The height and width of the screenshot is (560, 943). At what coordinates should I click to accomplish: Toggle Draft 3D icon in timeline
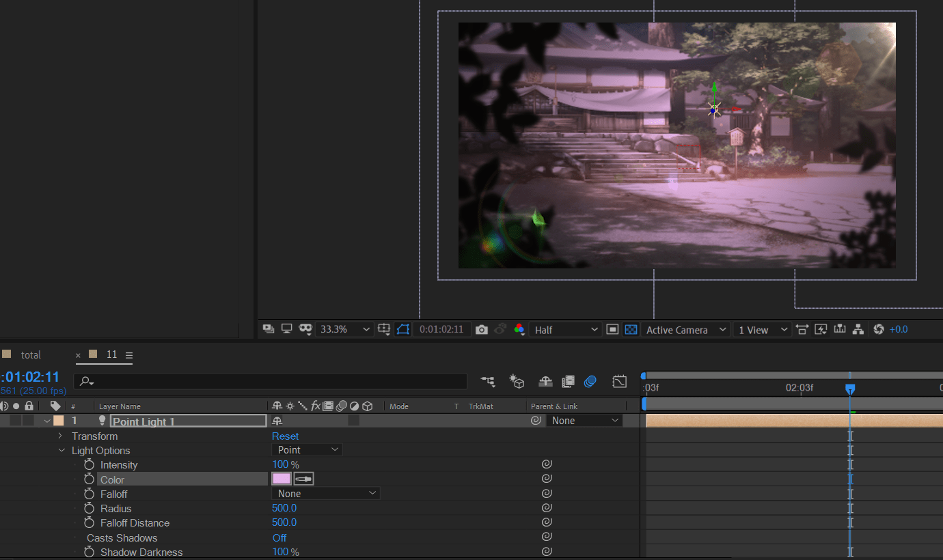[x=517, y=382]
